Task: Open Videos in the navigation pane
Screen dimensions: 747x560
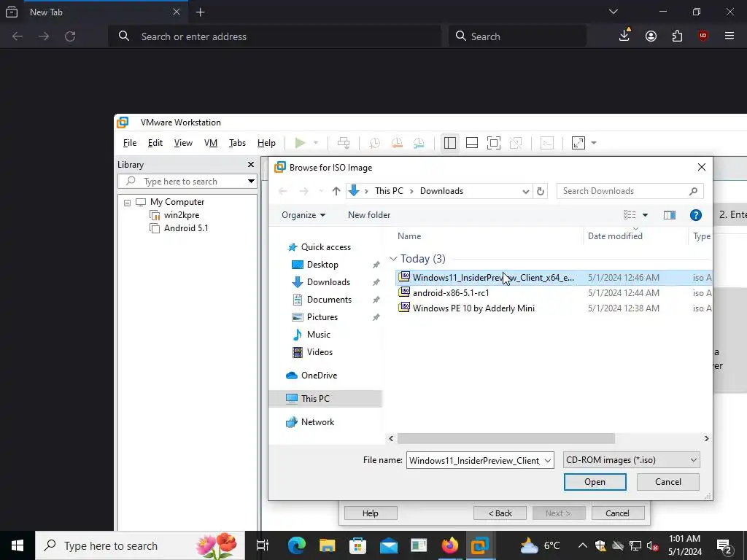Action: pos(320,352)
